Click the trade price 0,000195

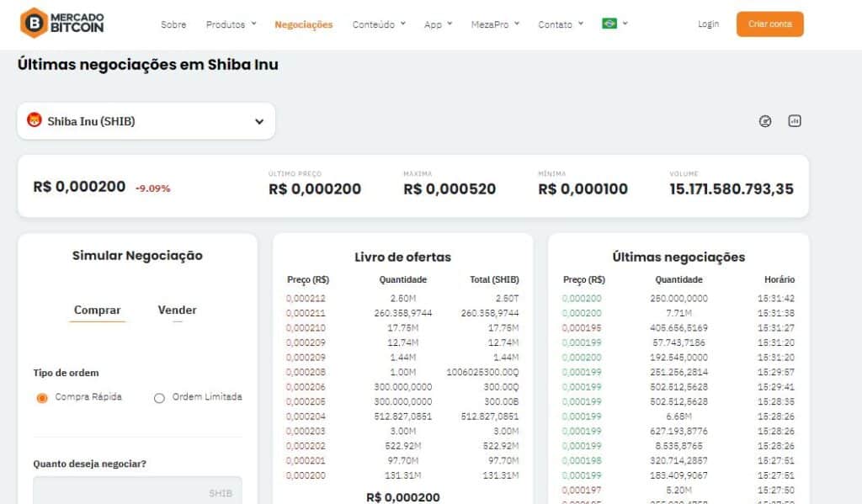click(582, 328)
